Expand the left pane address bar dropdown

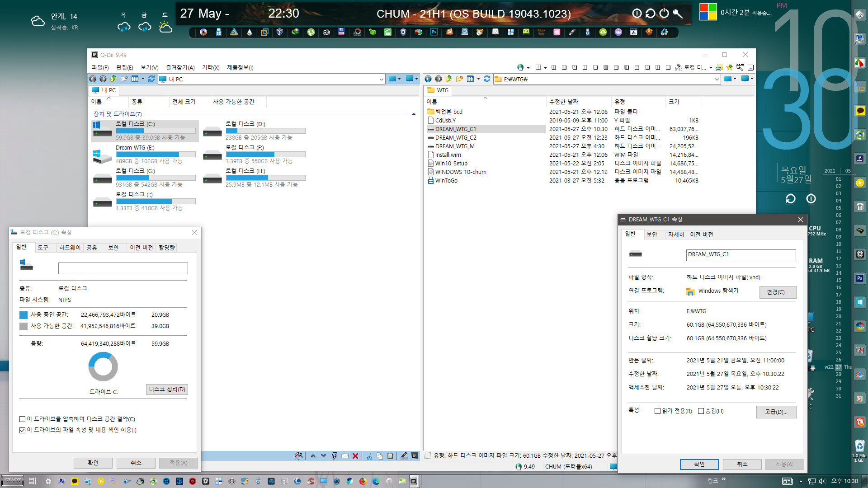click(x=381, y=79)
